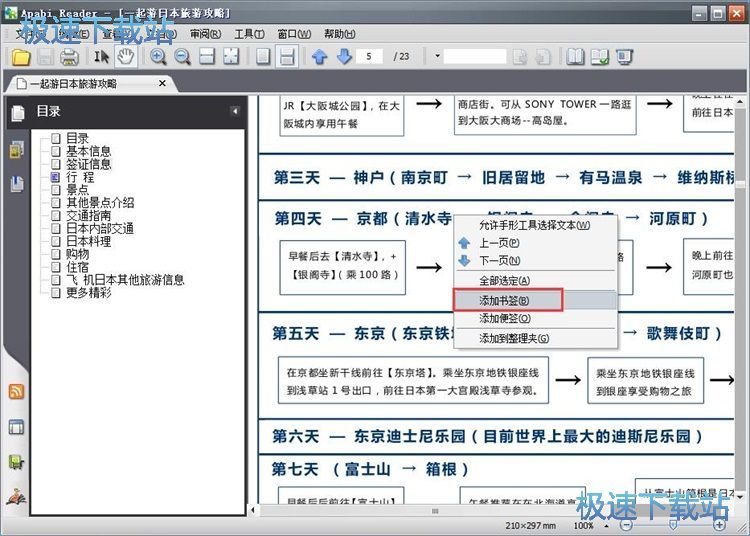Open the thumbnails panel sidebar icon
Viewport: 750px width, 536px height.
[16, 150]
